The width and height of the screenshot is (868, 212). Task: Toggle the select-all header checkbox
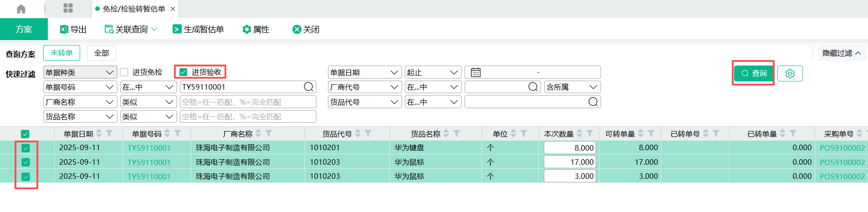coord(25,134)
